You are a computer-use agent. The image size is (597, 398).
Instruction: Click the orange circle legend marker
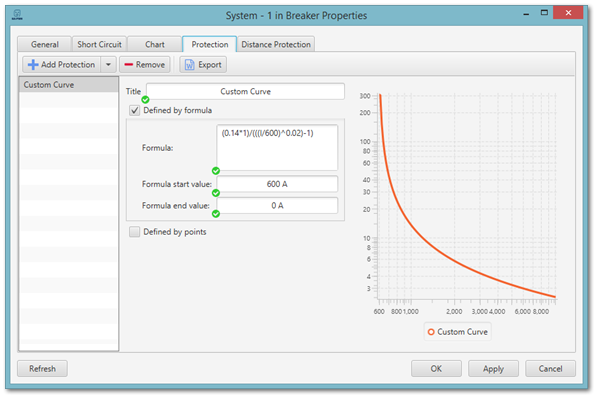pyautogui.click(x=431, y=332)
